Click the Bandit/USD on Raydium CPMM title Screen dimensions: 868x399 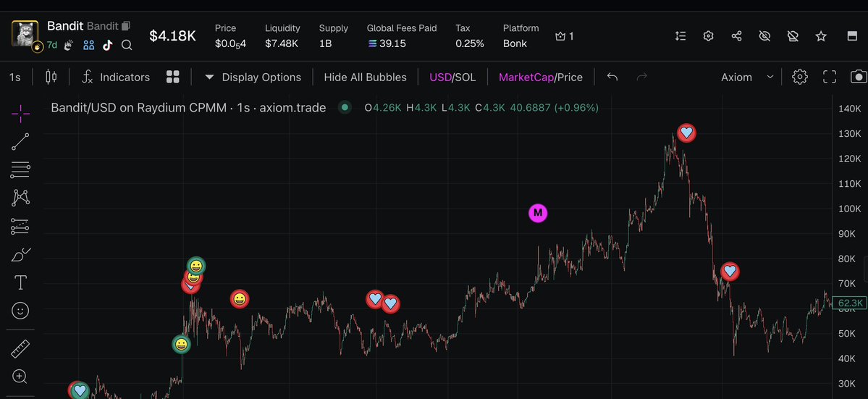click(x=188, y=107)
